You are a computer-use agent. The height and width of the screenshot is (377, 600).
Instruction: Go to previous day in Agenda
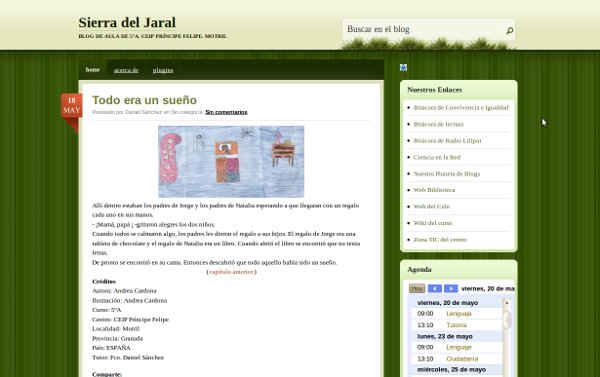435,289
